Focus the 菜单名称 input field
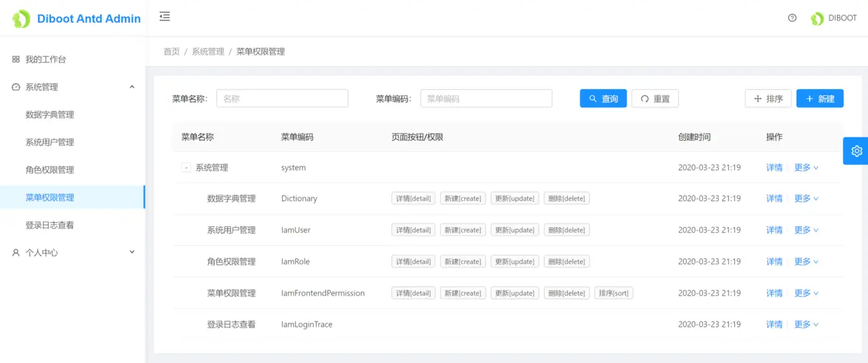This screenshot has width=868, height=363. coord(282,99)
